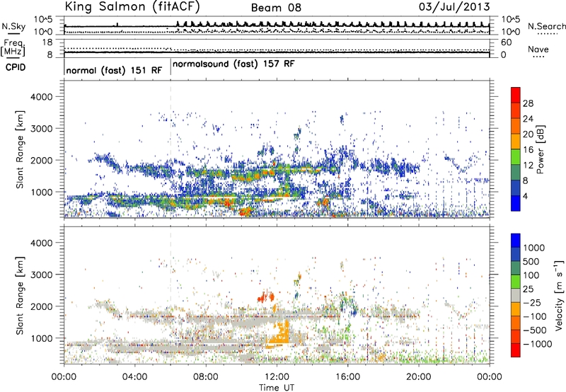
Task: Click the '2000' tick of the velocity panel
Action: pyautogui.click(x=41, y=306)
